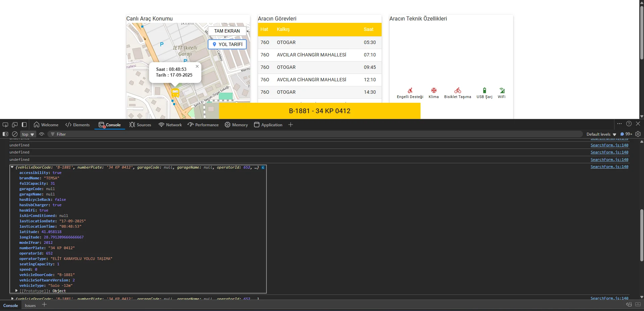Collapse the expanded vehicleDoorCode object
This screenshot has height=311, width=644.
12,167
